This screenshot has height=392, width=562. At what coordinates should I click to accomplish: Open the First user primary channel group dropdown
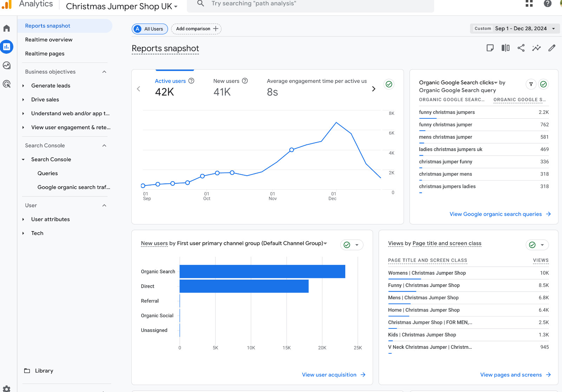click(x=325, y=243)
